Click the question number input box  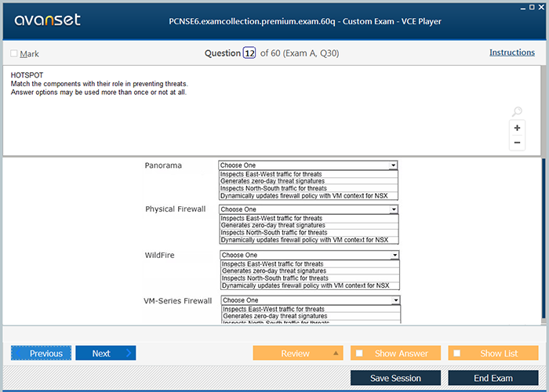(x=249, y=53)
